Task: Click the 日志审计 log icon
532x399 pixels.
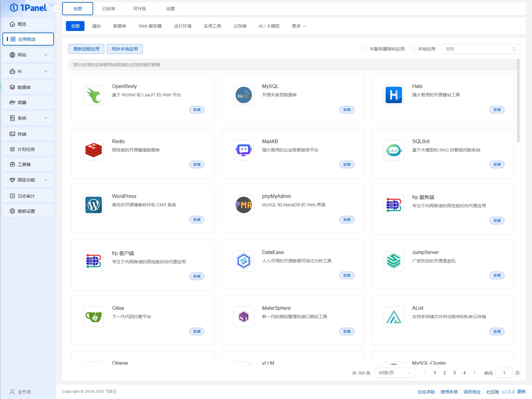Action: pyautogui.click(x=12, y=196)
